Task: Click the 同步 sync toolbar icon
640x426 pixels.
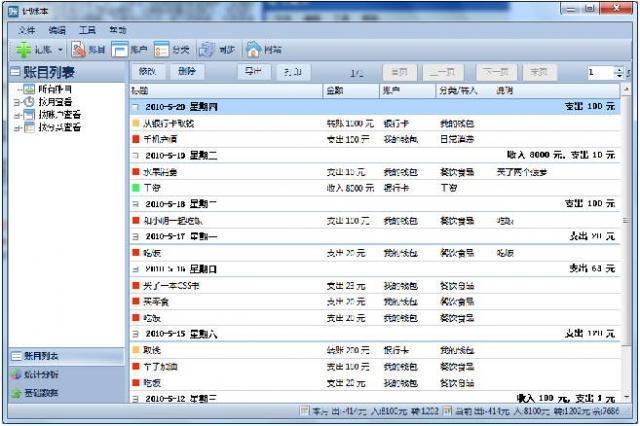Action: 207,50
